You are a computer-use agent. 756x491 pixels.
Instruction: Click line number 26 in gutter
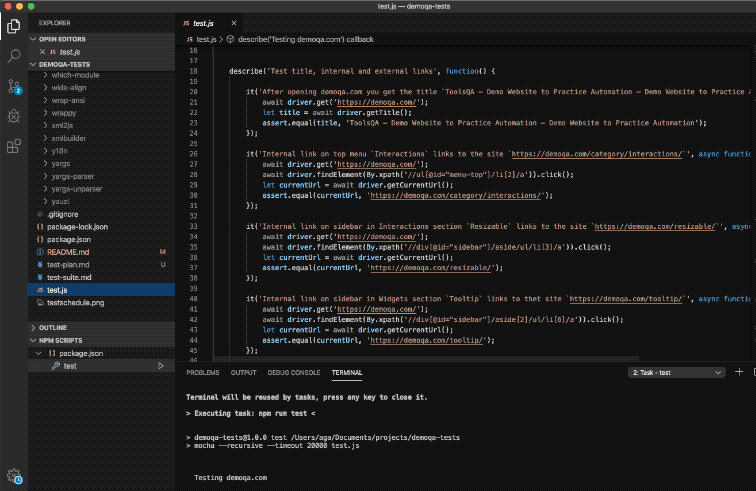193,154
